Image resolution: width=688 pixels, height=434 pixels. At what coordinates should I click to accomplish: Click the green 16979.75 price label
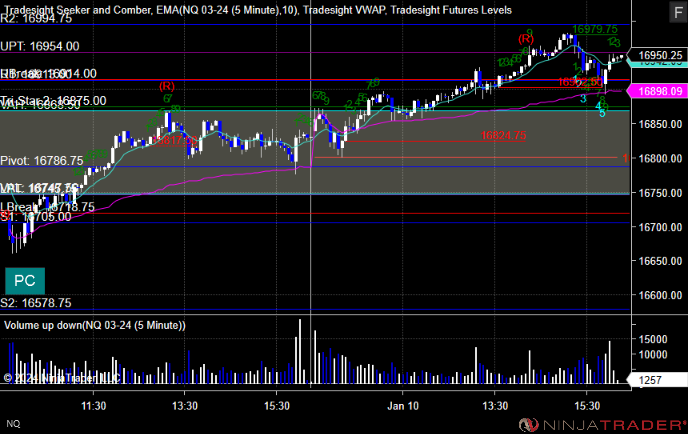point(595,29)
